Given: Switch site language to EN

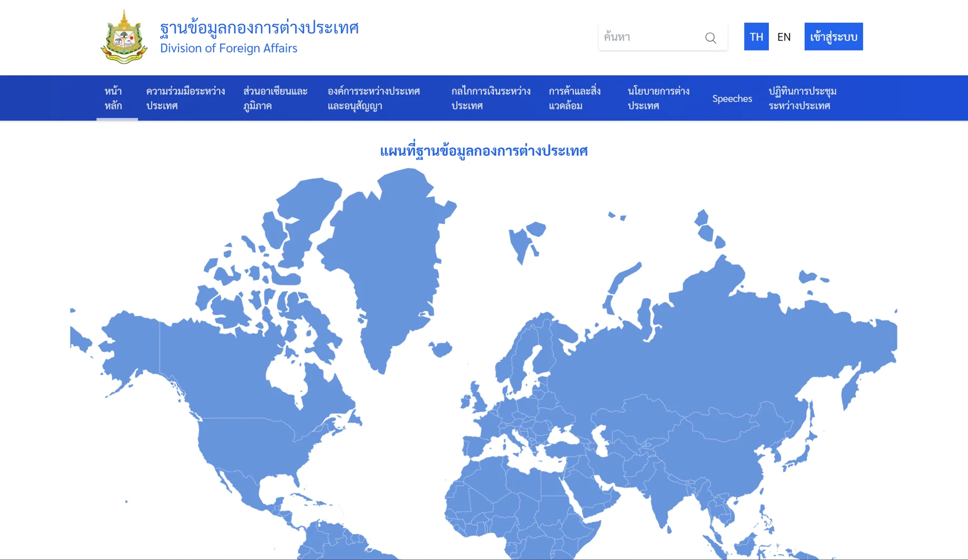Looking at the screenshot, I should point(784,36).
